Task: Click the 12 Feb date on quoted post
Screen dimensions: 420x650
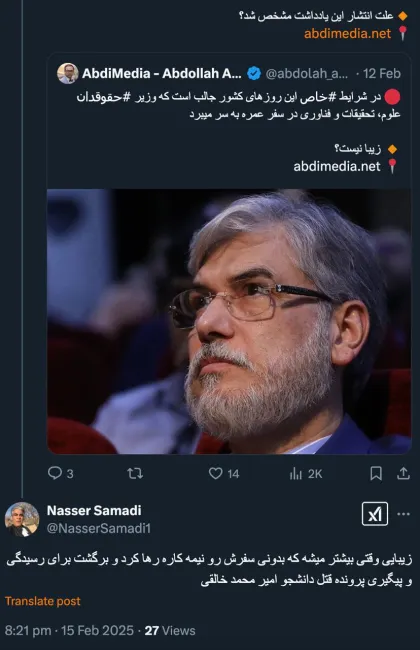Action: coord(382,74)
